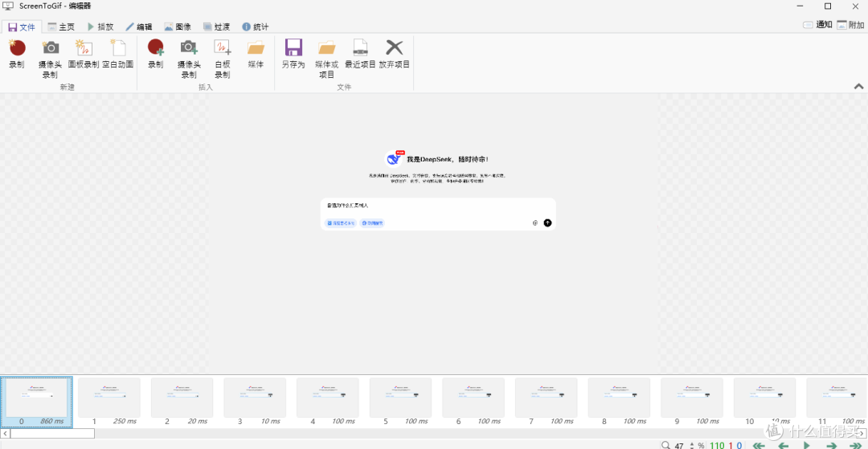Start new webcam recording in New group

point(51,59)
